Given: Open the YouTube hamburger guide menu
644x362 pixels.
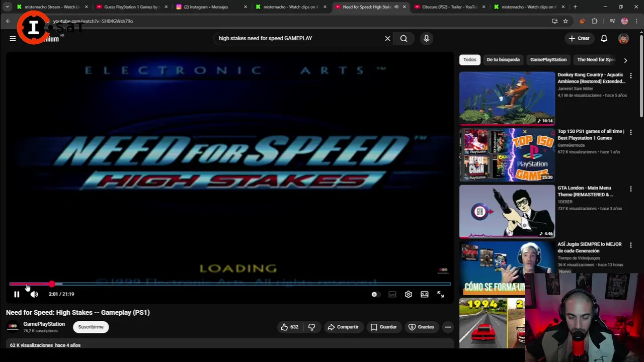Looking at the screenshot, I should pos(13,38).
